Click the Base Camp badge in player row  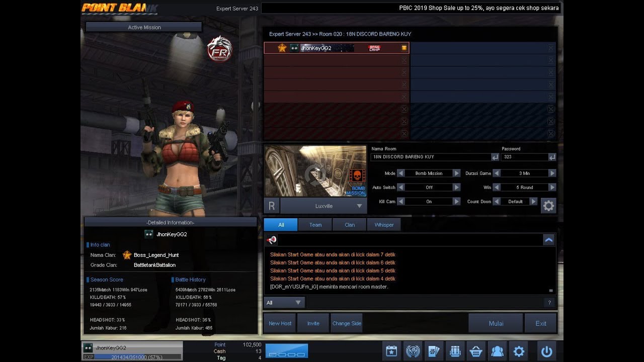coord(375,48)
